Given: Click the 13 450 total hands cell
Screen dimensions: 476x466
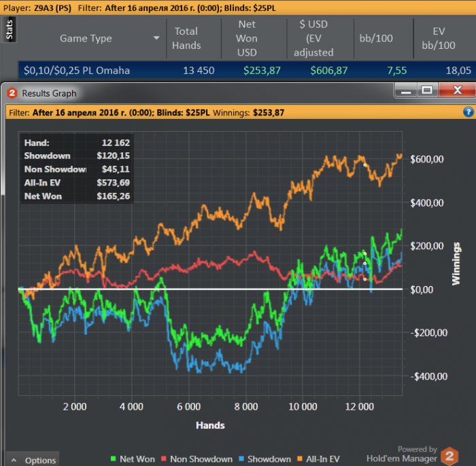Looking at the screenshot, I should point(199,71).
